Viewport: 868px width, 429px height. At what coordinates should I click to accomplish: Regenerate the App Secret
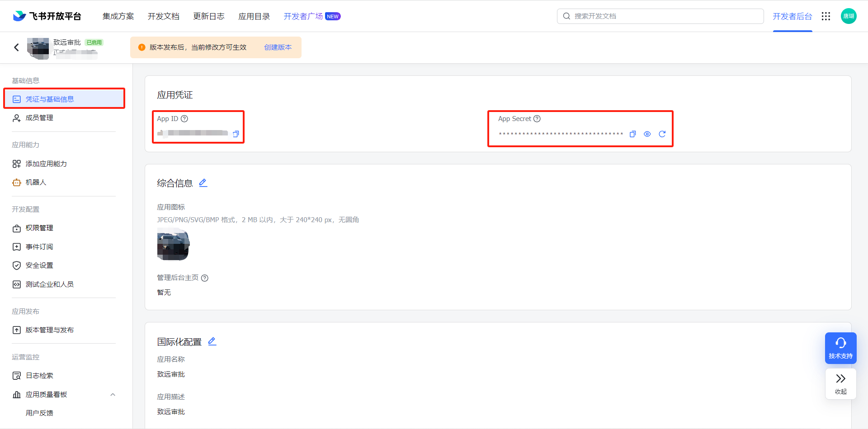tap(662, 134)
